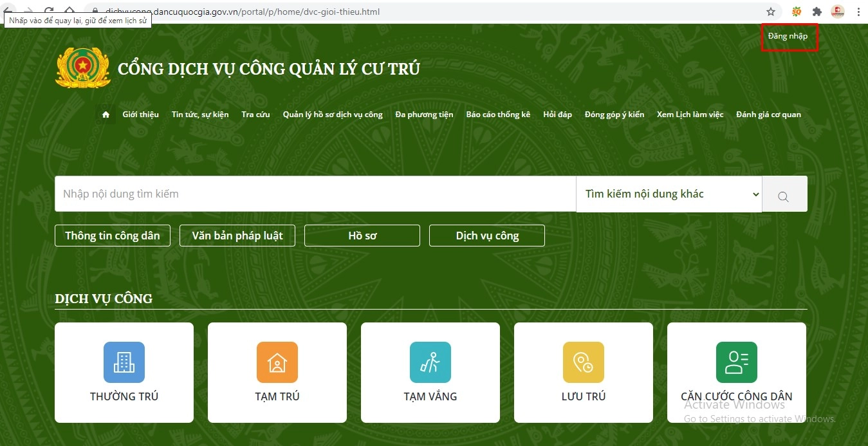Open the browser extensions puzzle icon

tap(817, 11)
